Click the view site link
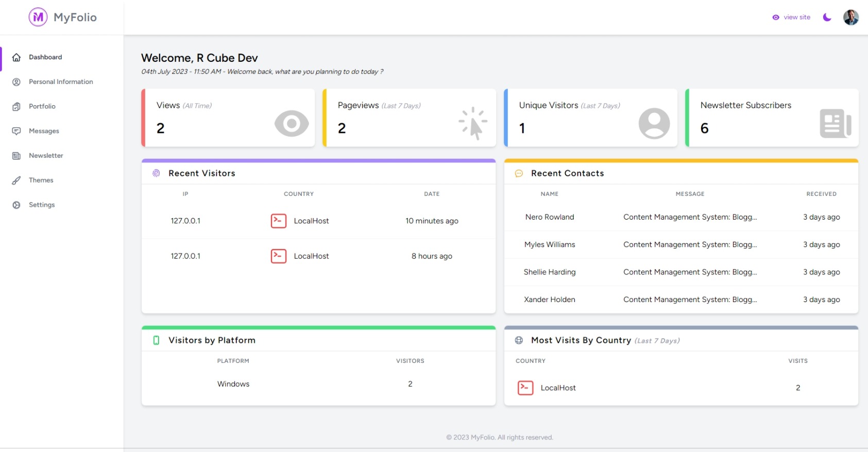868x452 pixels. point(796,17)
